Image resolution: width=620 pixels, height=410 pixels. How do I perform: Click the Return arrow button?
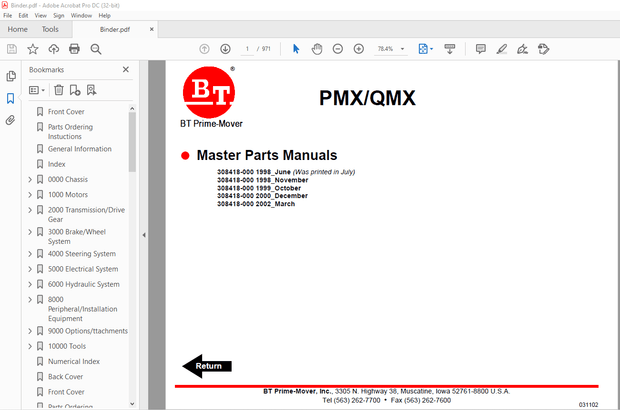click(207, 366)
